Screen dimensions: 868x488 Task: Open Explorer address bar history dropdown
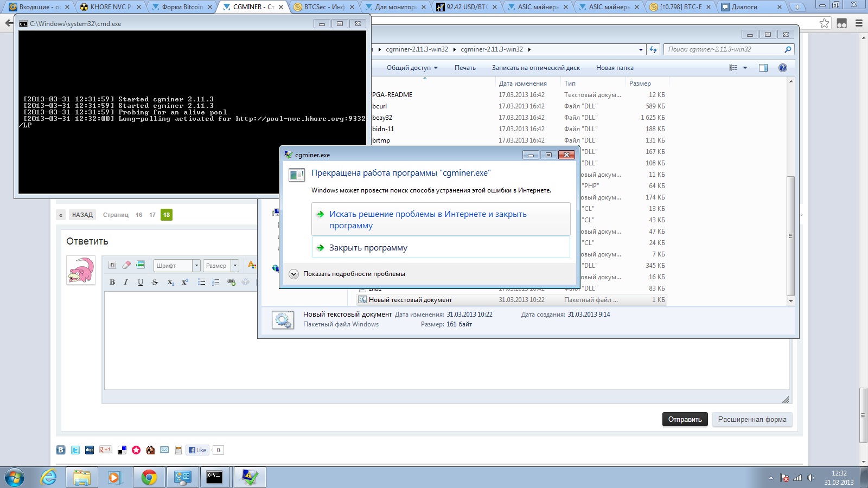(x=641, y=49)
